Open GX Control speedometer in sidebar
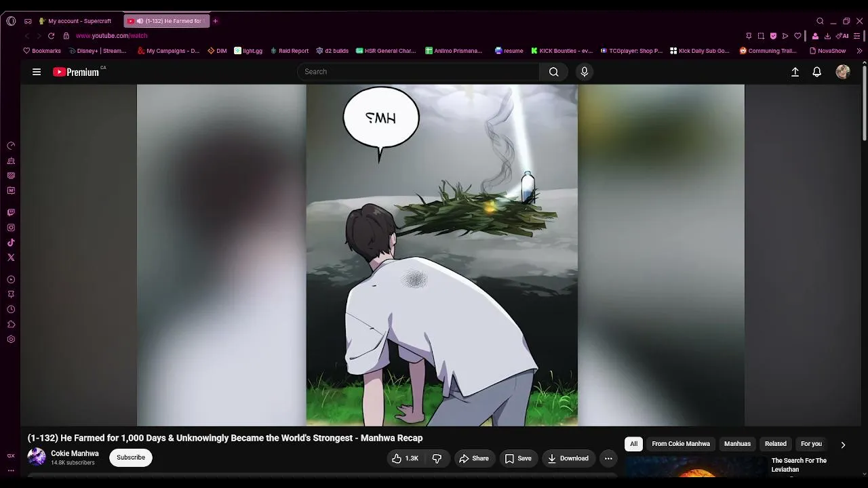The image size is (868, 488). tap(11, 146)
